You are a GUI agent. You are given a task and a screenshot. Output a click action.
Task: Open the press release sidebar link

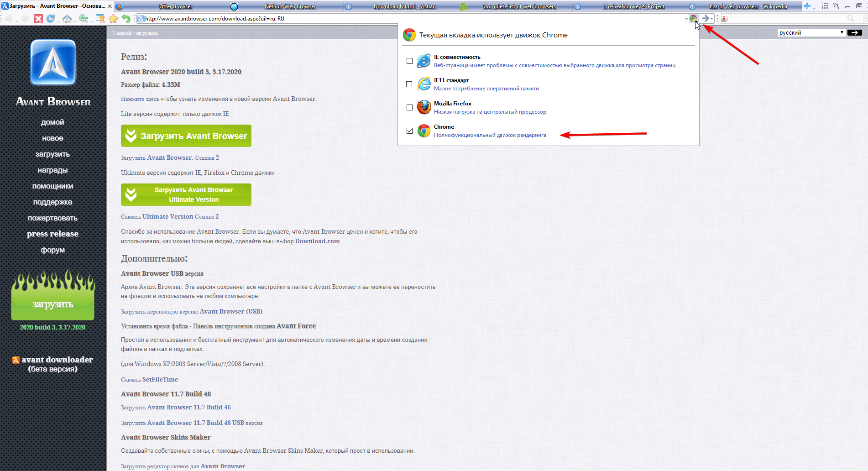(52, 234)
